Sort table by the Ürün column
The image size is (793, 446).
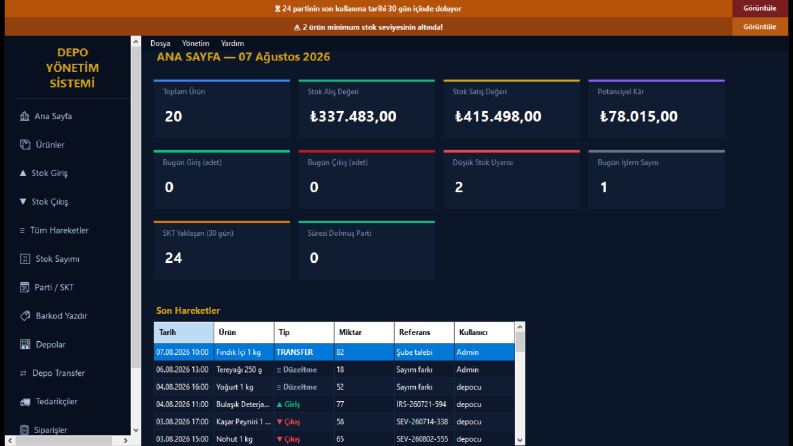[244, 332]
